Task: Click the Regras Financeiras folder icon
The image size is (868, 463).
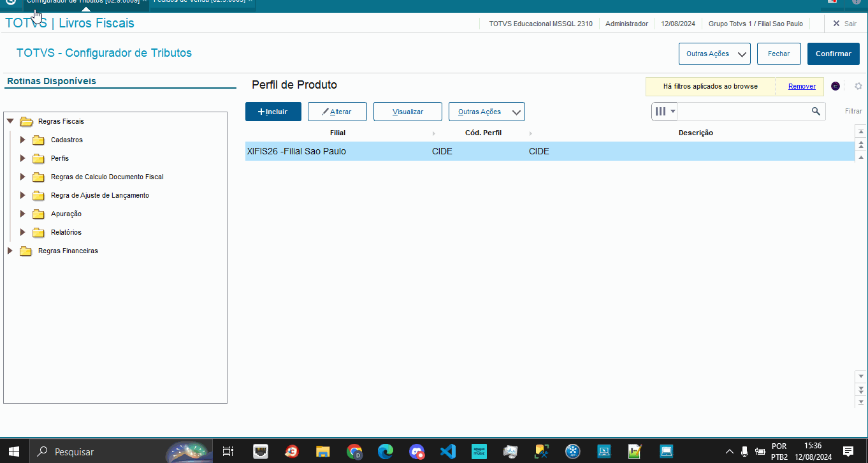Action: (26, 251)
